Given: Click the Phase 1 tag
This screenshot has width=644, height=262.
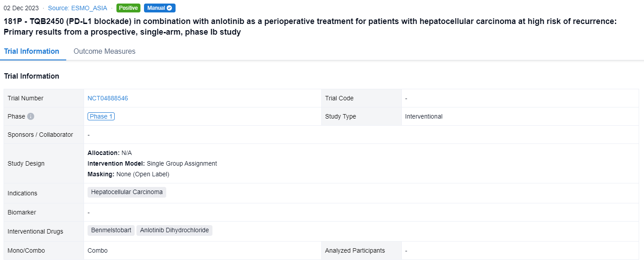Looking at the screenshot, I should coord(101,116).
